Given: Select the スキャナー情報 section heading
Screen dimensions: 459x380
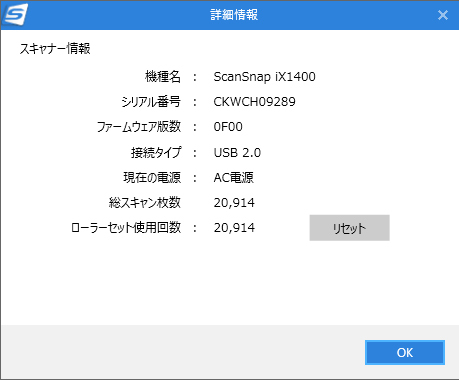Looking at the screenshot, I should (55, 49).
